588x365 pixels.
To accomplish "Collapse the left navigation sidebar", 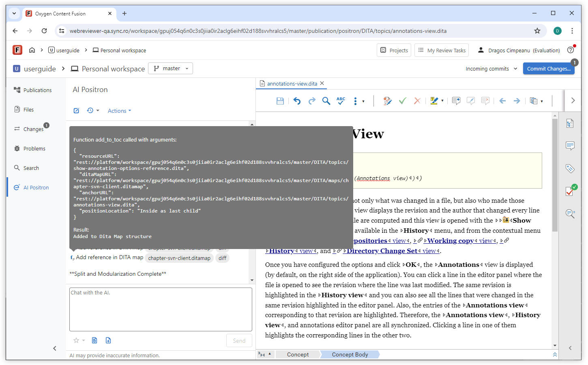I will (x=55, y=348).
